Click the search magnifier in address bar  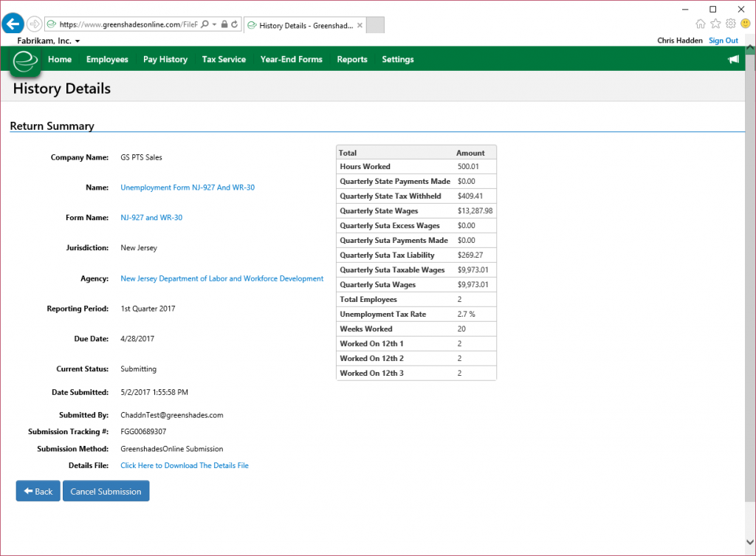(205, 24)
